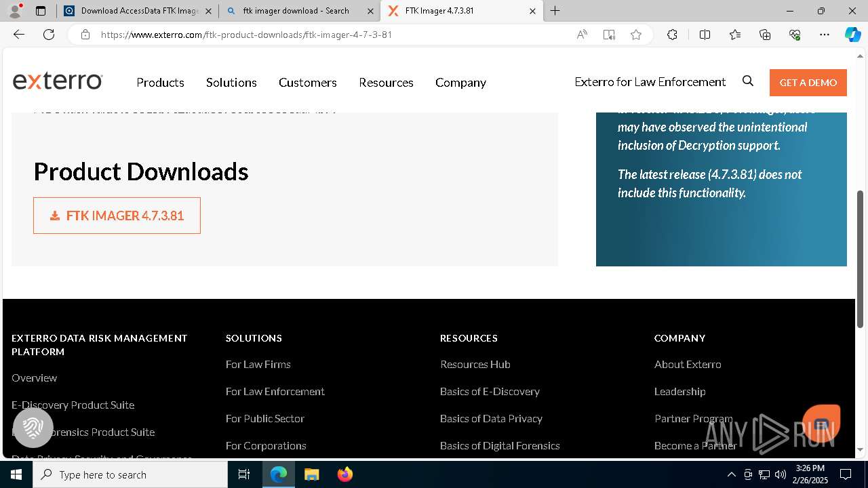Viewport: 868px width, 488px height.
Task: Open a new browser tab
Action: [555, 11]
